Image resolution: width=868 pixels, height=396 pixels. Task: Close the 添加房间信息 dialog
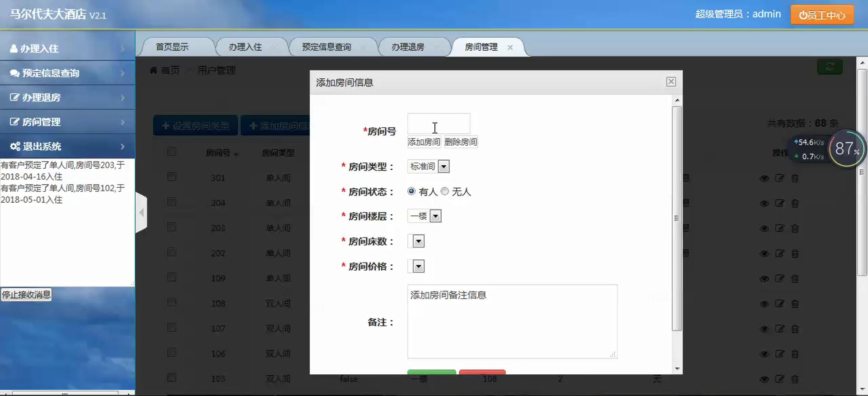pos(671,81)
